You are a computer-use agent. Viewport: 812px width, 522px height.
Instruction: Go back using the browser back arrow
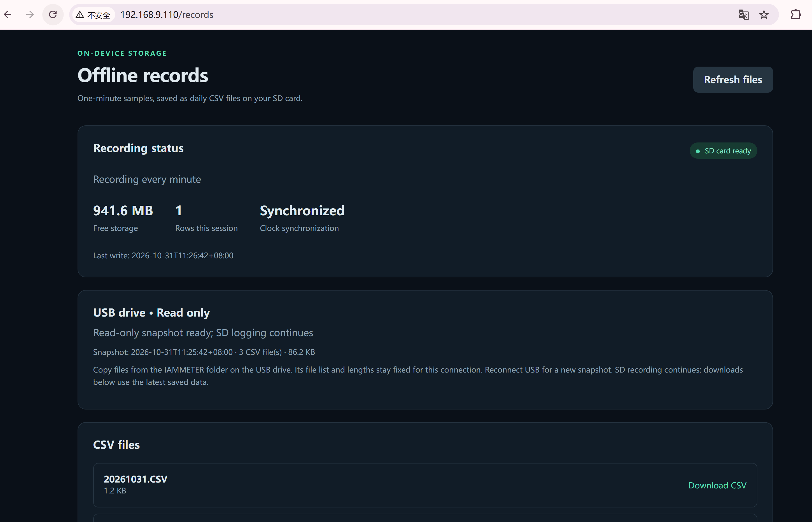tap(8, 15)
